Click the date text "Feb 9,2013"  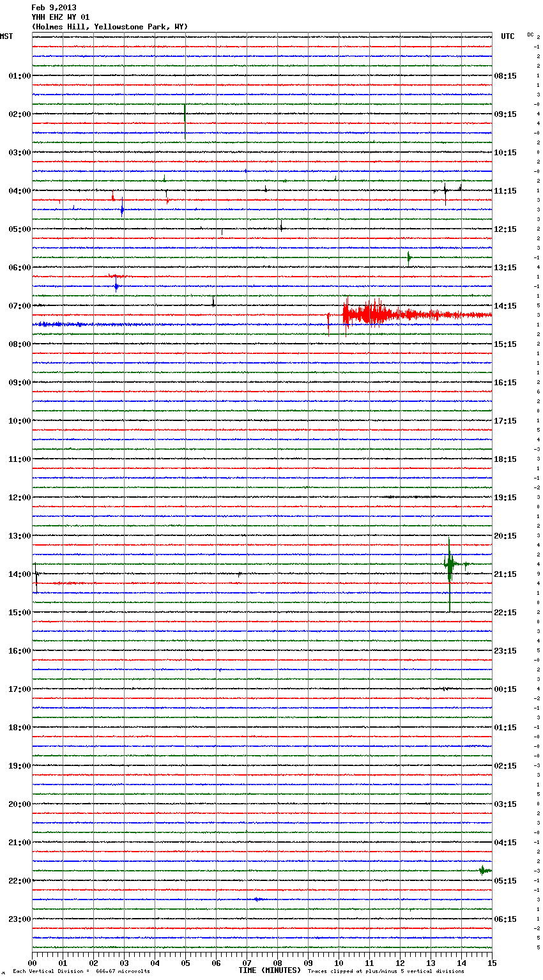point(54,8)
